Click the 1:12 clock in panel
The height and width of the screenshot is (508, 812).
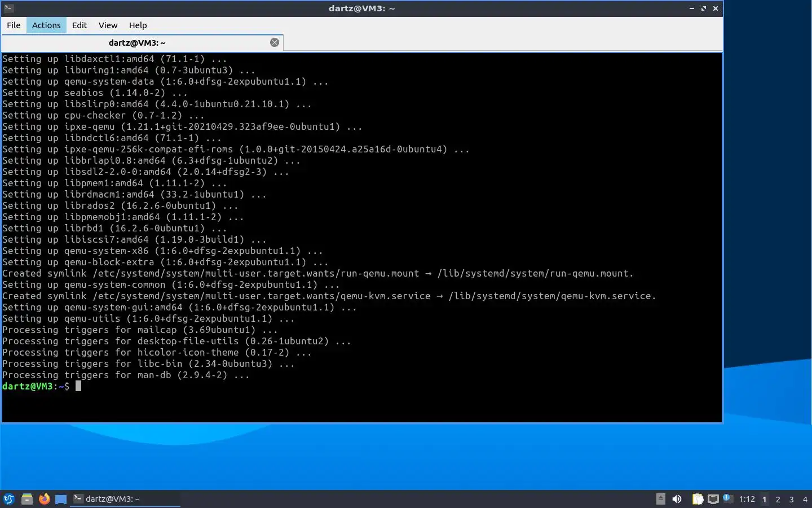tap(747, 499)
